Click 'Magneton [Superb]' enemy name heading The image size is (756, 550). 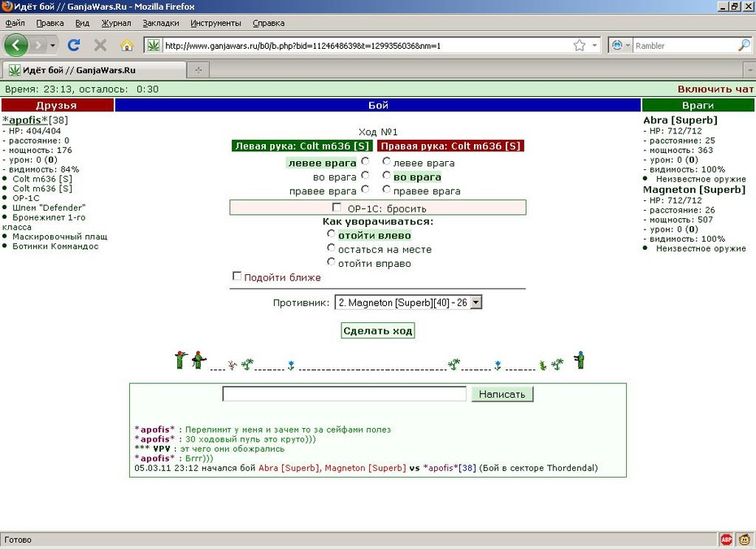pyautogui.click(x=694, y=189)
